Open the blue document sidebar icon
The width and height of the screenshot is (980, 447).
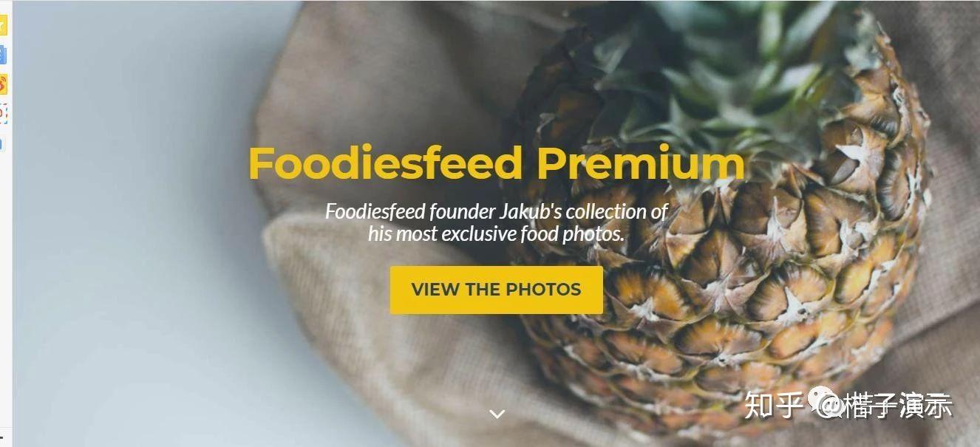click(x=3, y=55)
